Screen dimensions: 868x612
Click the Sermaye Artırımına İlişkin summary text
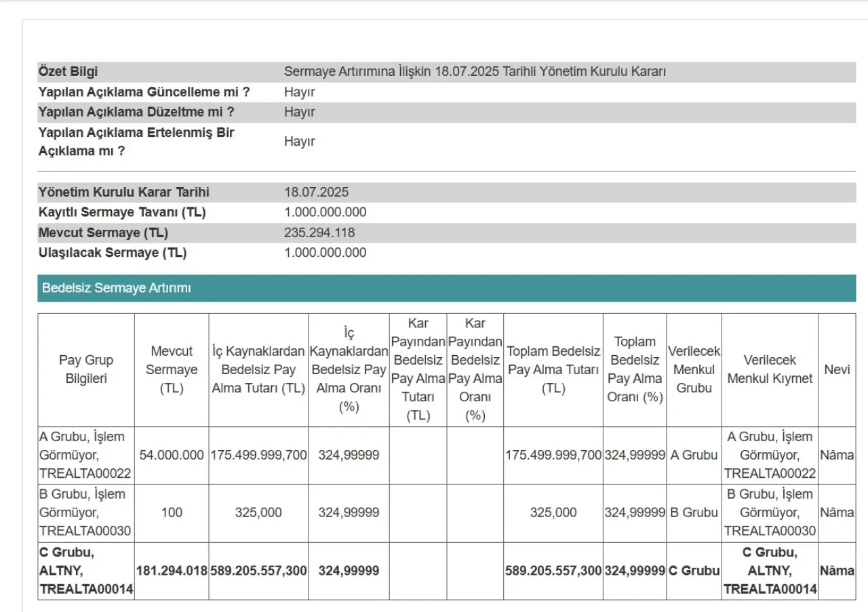[475, 72]
